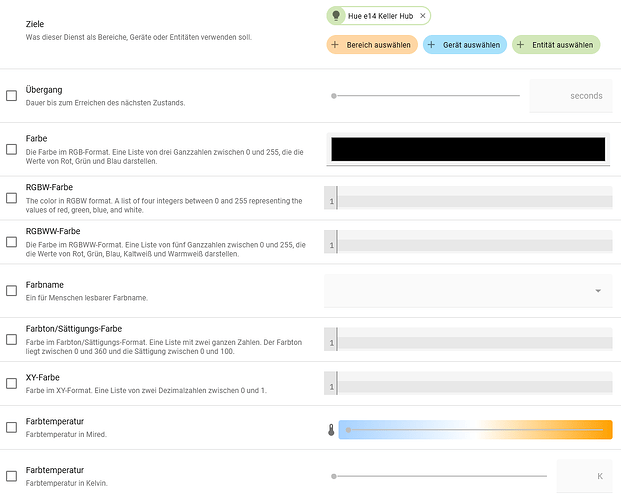Click the plus icon on Bereich auswählen

coord(336,45)
